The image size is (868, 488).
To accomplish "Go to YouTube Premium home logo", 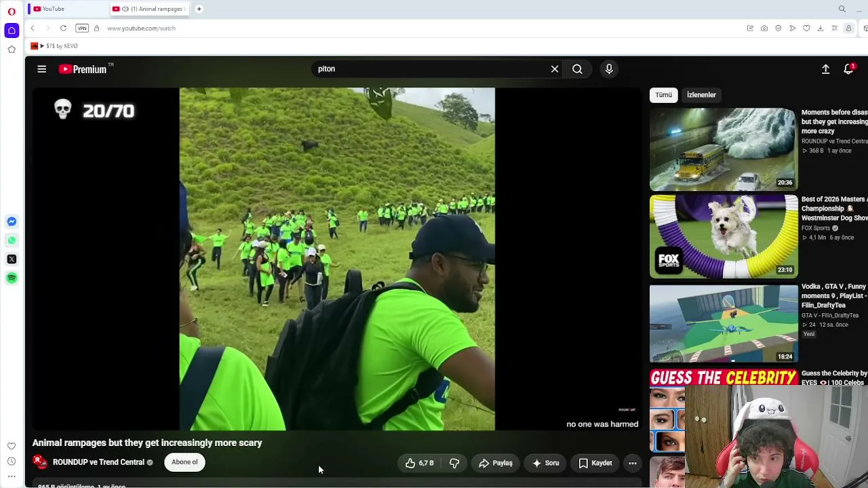I will 83,69.
